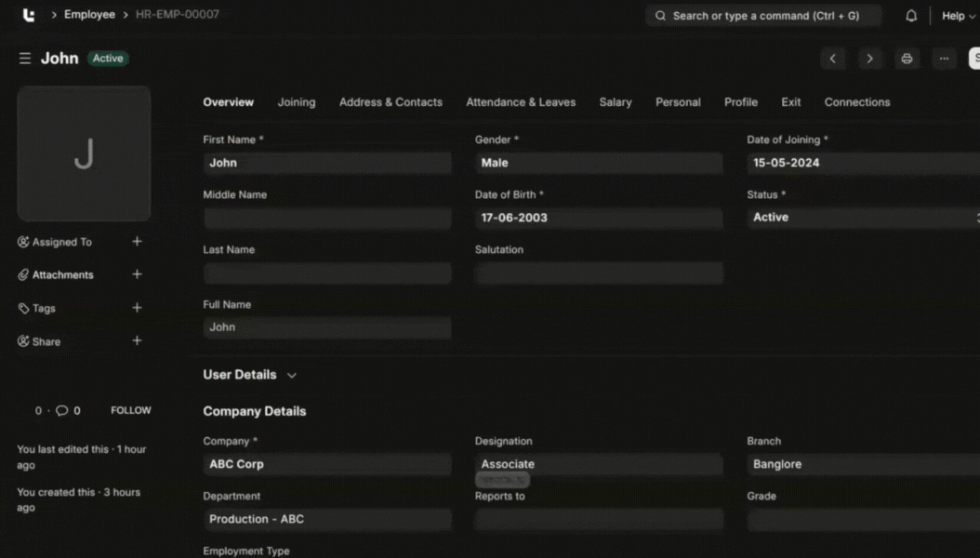Click the Tags label icon
Viewport: 980px width, 558px height.
23,308
